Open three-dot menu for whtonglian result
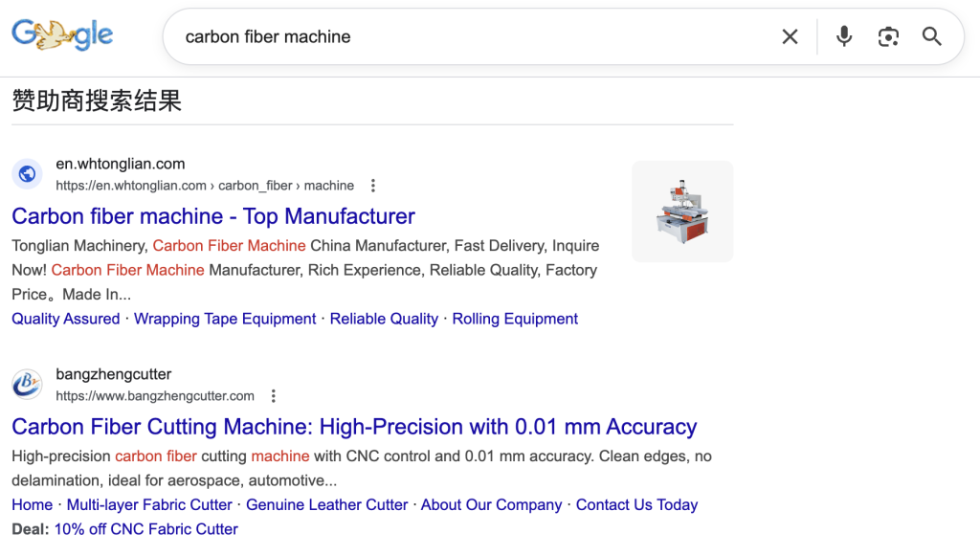 point(373,186)
